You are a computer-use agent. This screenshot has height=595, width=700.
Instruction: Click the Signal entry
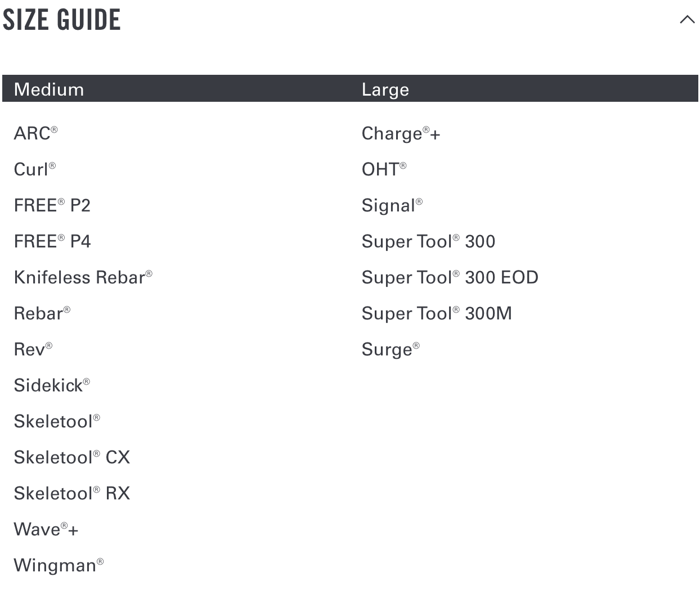392,205
